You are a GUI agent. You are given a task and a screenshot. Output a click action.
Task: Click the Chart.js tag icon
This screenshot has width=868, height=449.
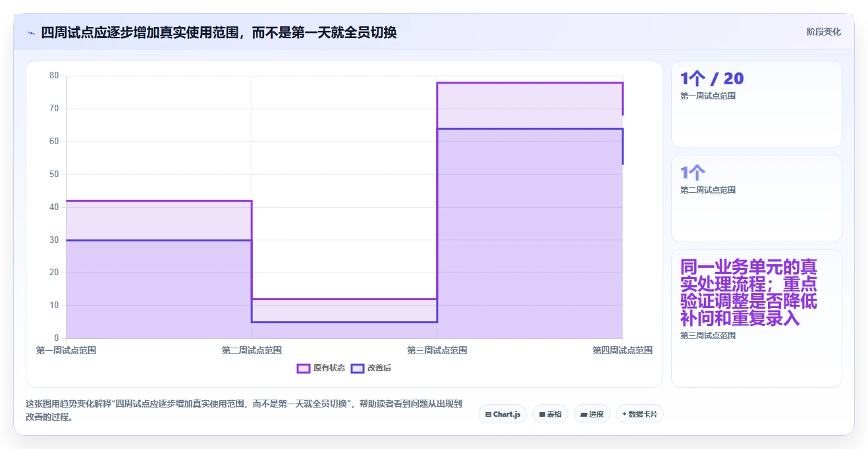488,415
